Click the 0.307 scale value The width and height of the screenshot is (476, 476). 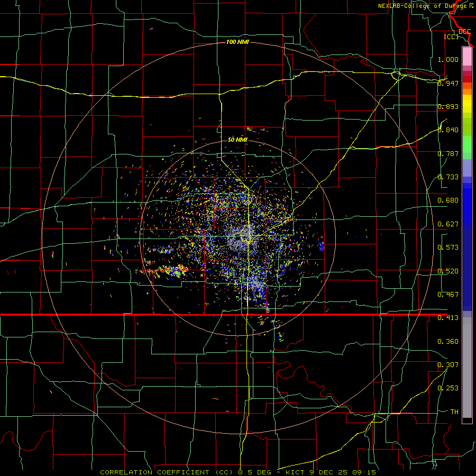pos(448,365)
